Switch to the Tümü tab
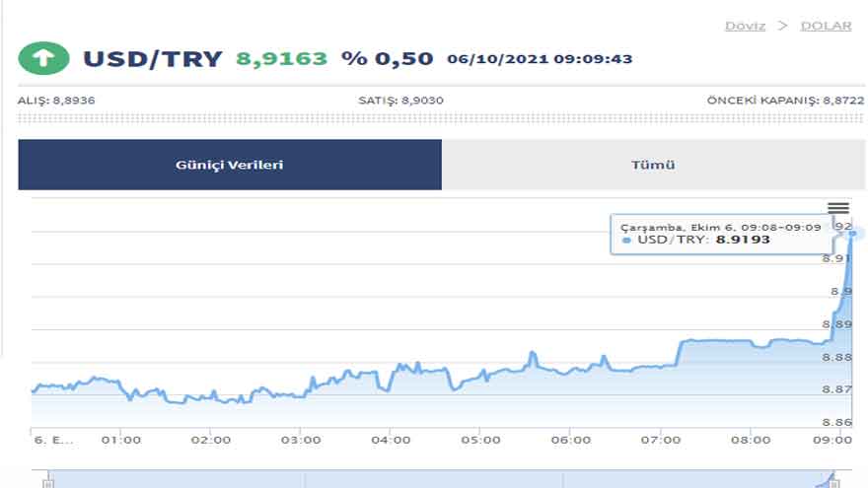868x488 pixels. (x=654, y=165)
